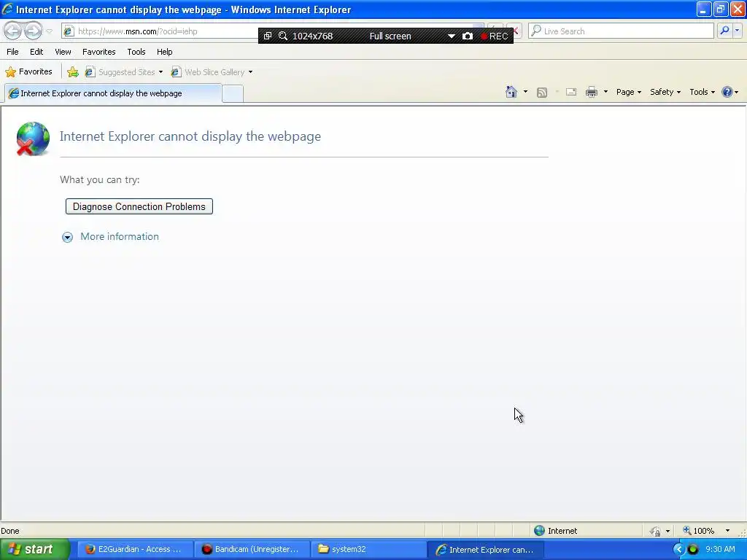Click Protected Mode lock status icon
This screenshot has width=747, height=560.
click(656, 531)
